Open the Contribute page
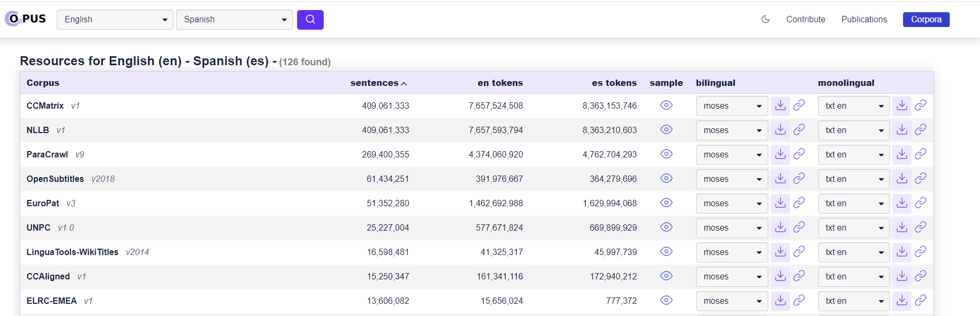This screenshot has height=316, width=980. tap(805, 20)
